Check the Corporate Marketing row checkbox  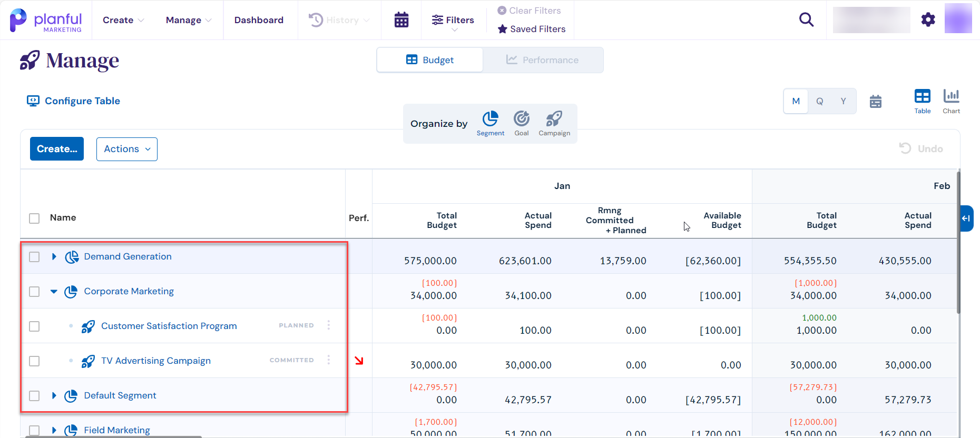34,292
